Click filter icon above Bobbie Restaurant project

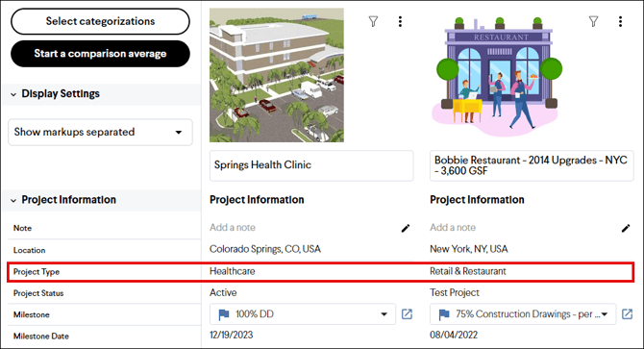[x=593, y=21]
